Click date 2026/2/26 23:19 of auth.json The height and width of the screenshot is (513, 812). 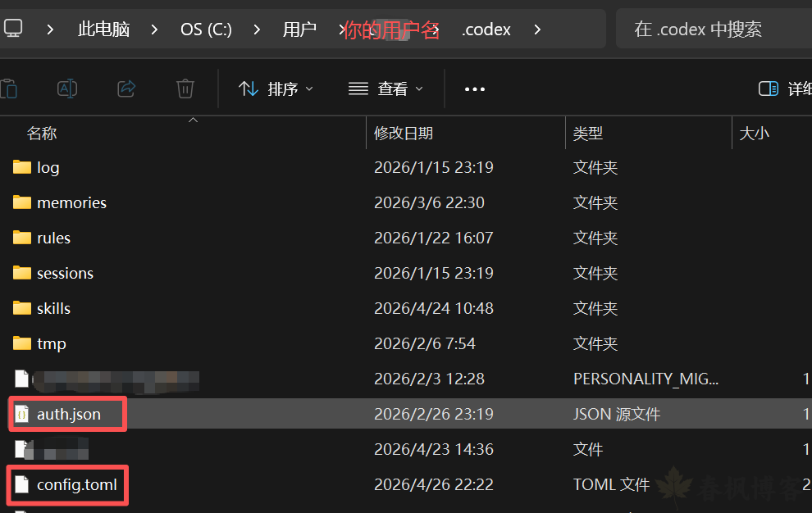pos(434,414)
